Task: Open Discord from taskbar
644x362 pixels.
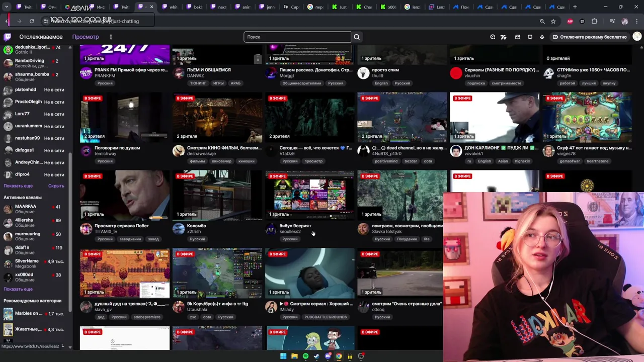Action: (328, 356)
